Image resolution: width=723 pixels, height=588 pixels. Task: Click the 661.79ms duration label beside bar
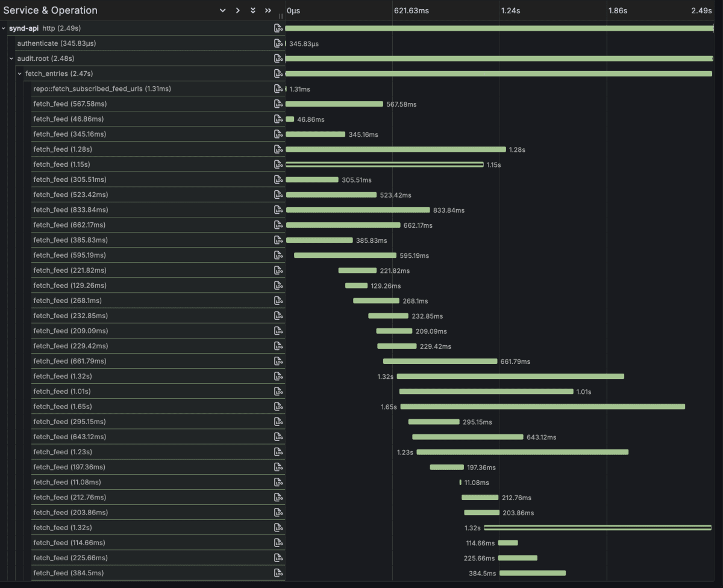[515, 361]
